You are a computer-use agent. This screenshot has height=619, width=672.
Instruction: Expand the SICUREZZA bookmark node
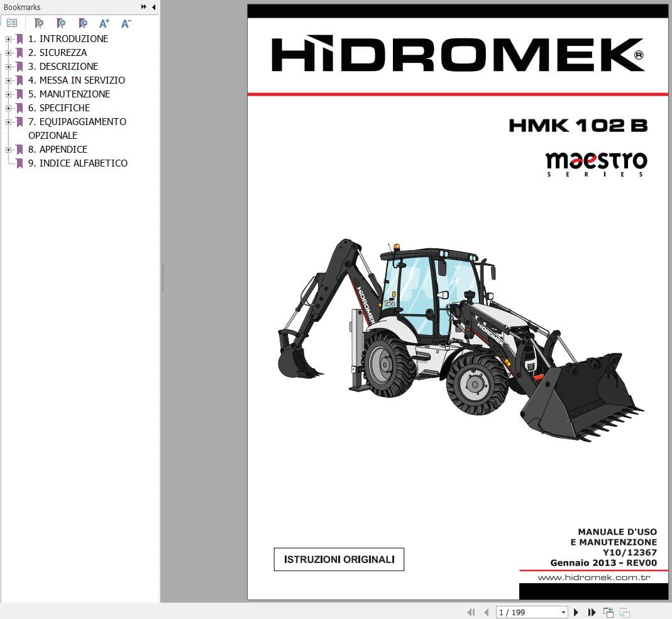click(x=8, y=53)
